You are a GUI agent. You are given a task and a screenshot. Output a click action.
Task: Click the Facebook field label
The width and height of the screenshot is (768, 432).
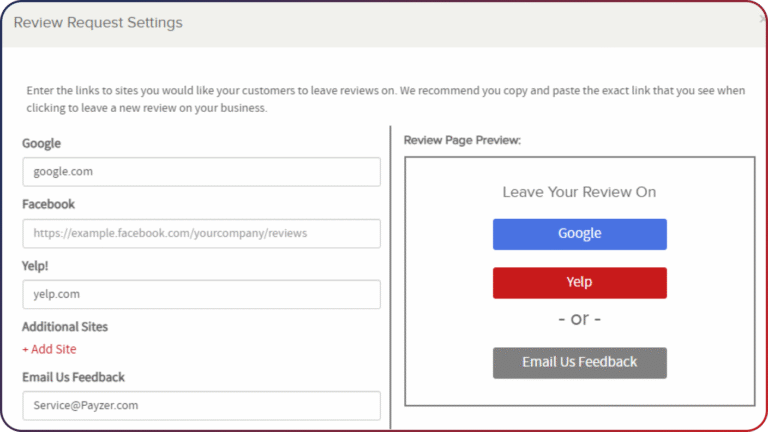point(48,204)
